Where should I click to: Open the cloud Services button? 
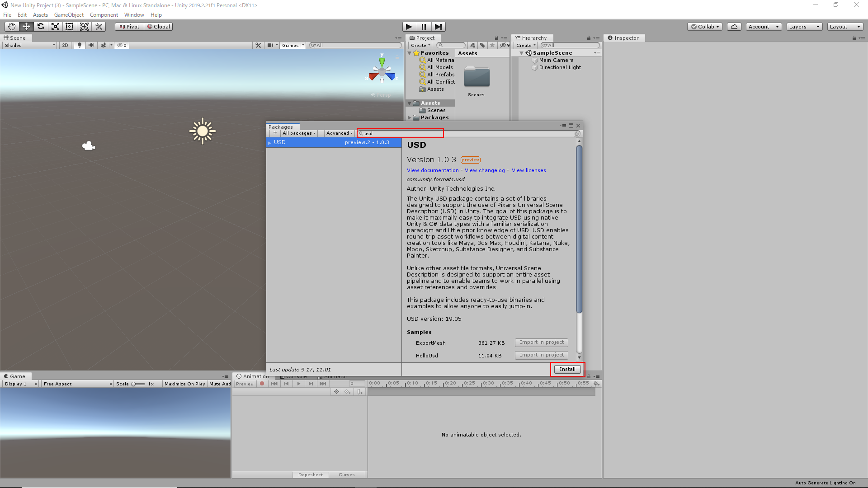[734, 27]
